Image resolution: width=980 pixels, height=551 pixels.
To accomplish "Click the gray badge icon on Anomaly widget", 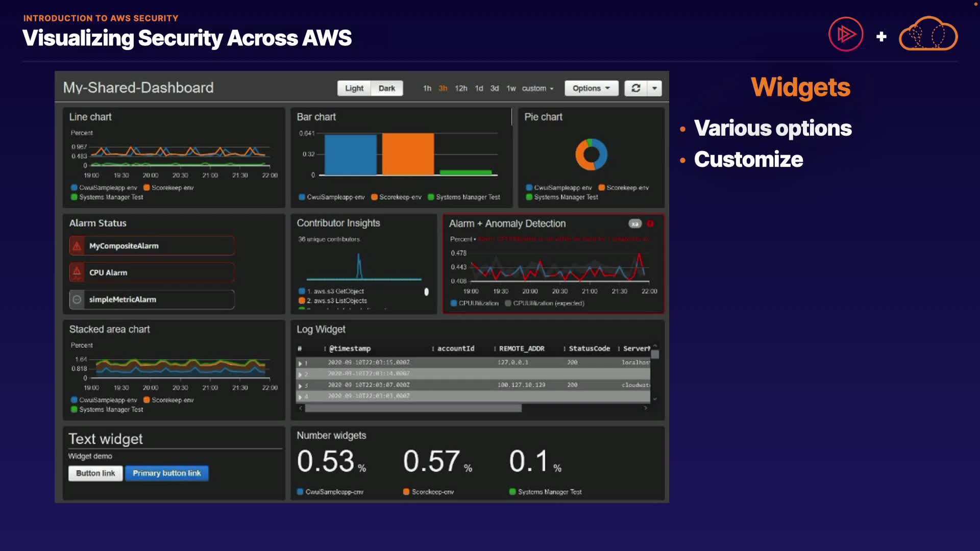I will (634, 223).
